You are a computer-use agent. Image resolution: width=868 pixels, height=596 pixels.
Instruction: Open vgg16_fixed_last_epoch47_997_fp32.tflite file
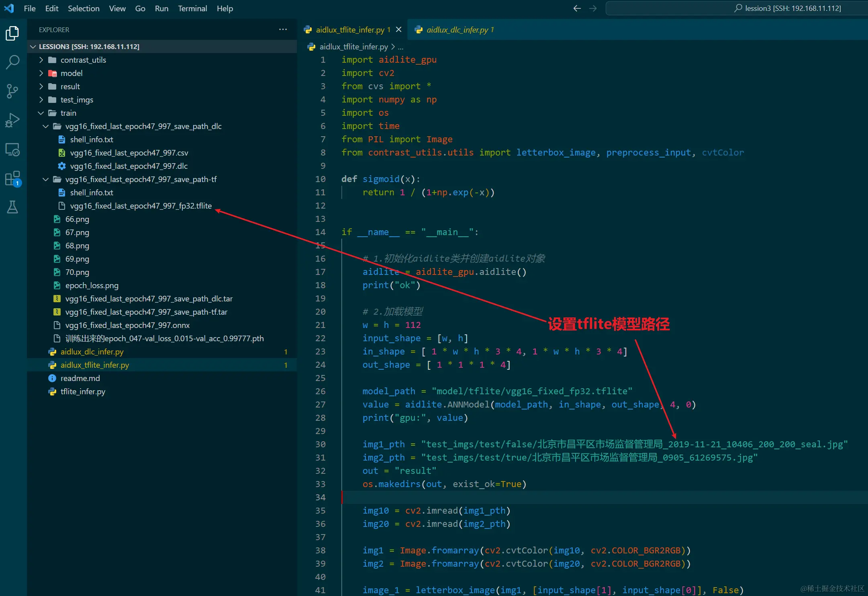tap(141, 206)
